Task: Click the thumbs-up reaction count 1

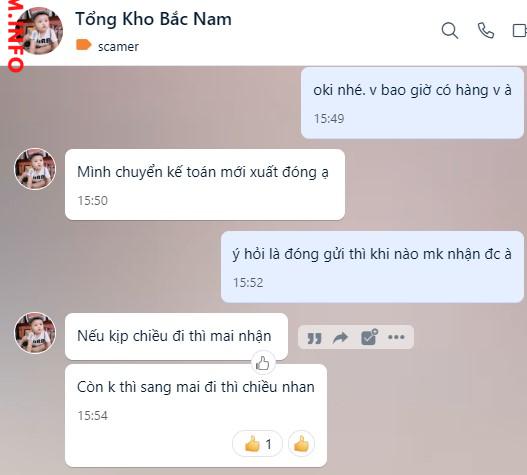Action: (x=257, y=444)
